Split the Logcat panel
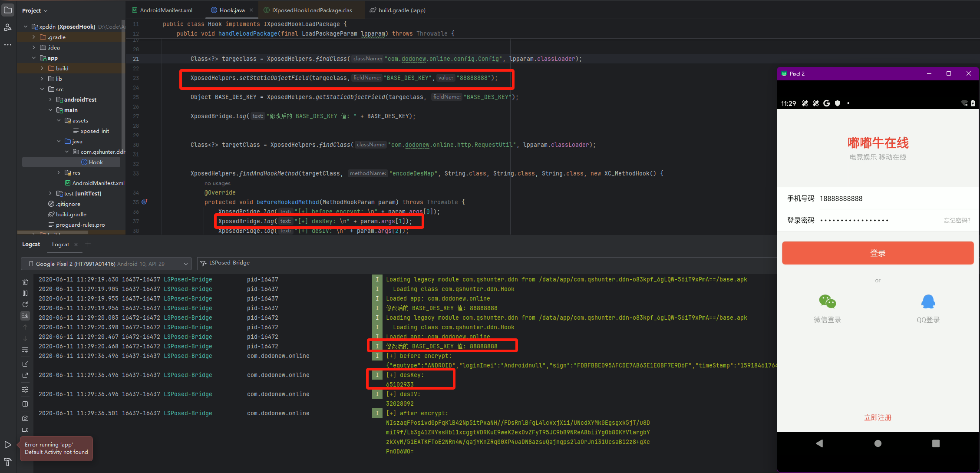This screenshot has height=473, width=980. pyautogui.click(x=25, y=404)
